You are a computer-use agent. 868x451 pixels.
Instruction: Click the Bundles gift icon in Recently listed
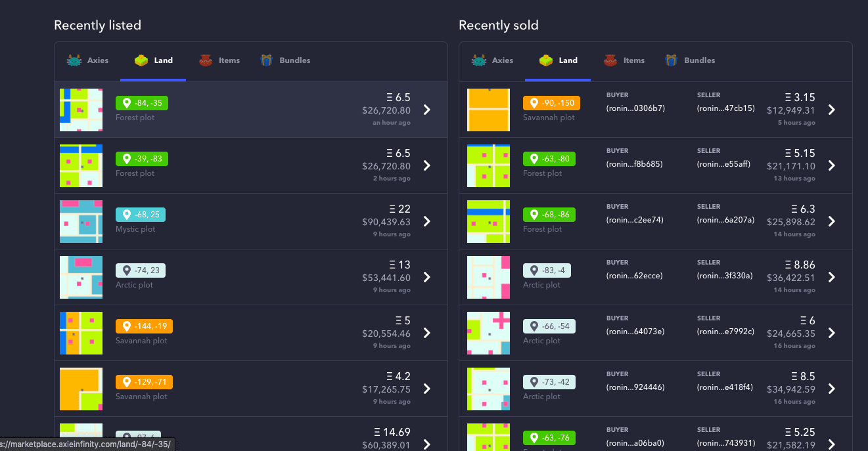click(x=266, y=60)
